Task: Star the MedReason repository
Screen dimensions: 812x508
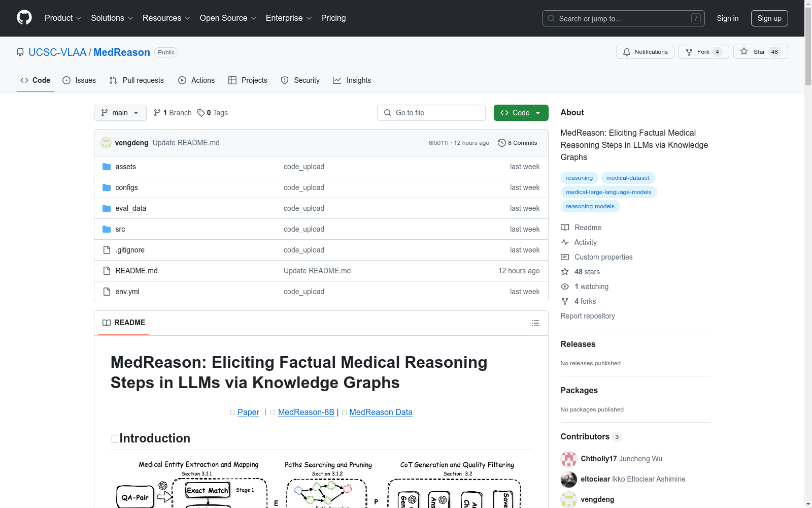Action: pos(760,52)
